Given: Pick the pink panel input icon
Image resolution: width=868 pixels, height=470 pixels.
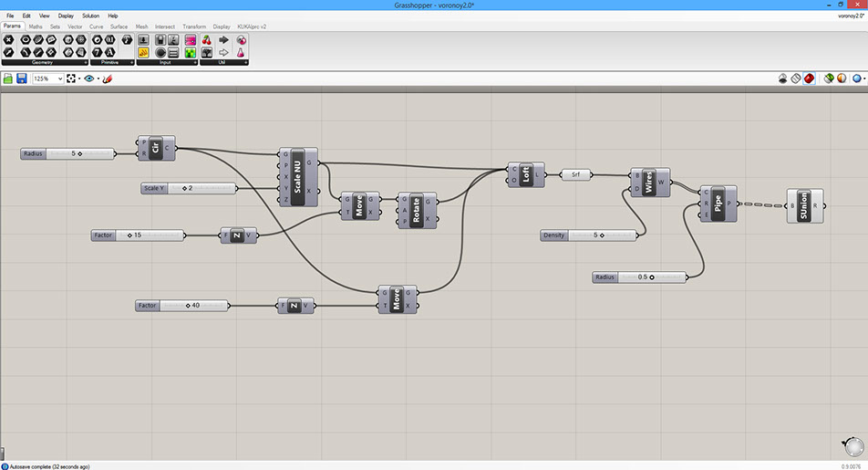Looking at the screenshot, I should (x=191, y=40).
